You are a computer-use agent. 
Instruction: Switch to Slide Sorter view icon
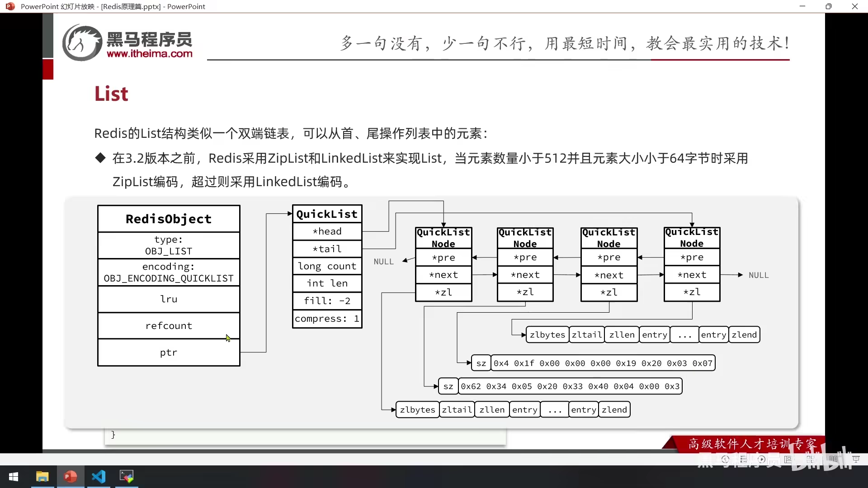coord(810,459)
